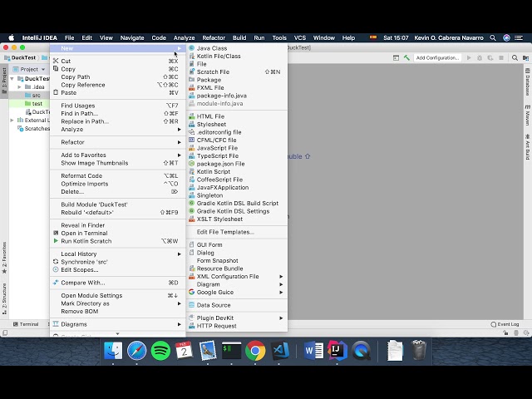Expand the Analyze submenu in context menu
The width and height of the screenshot is (532, 399).
click(x=117, y=130)
